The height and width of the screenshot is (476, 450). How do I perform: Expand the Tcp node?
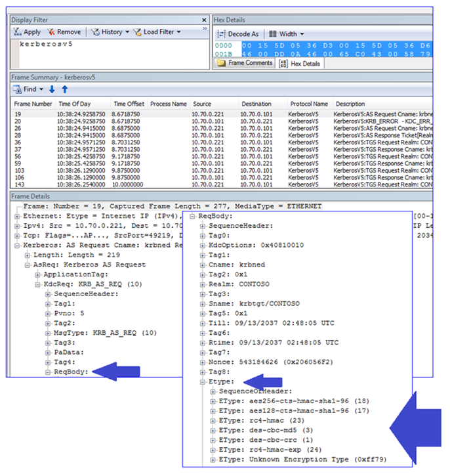(17, 236)
